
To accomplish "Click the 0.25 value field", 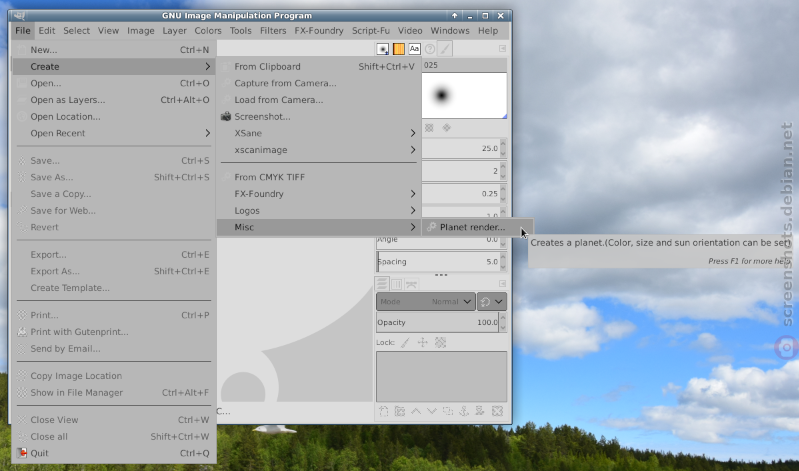I will (x=460, y=194).
